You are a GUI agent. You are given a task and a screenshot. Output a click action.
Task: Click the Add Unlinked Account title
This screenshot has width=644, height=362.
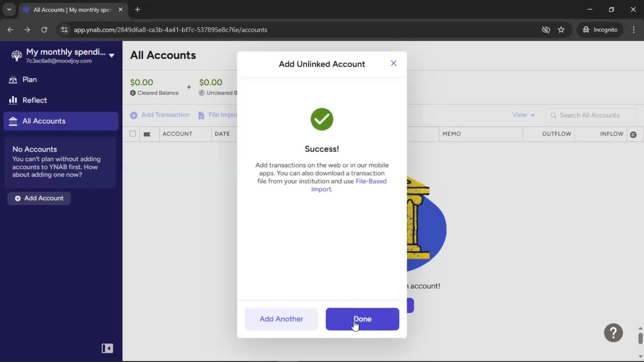[322, 64]
